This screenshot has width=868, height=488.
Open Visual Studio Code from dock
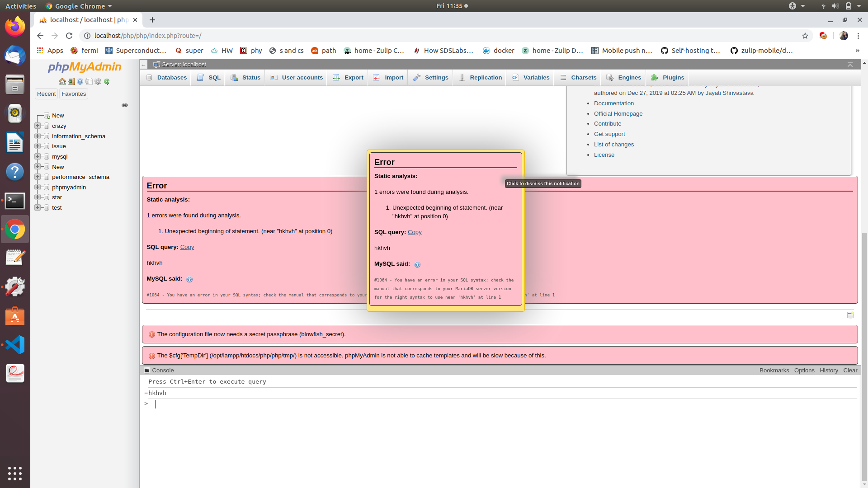pos(15,345)
